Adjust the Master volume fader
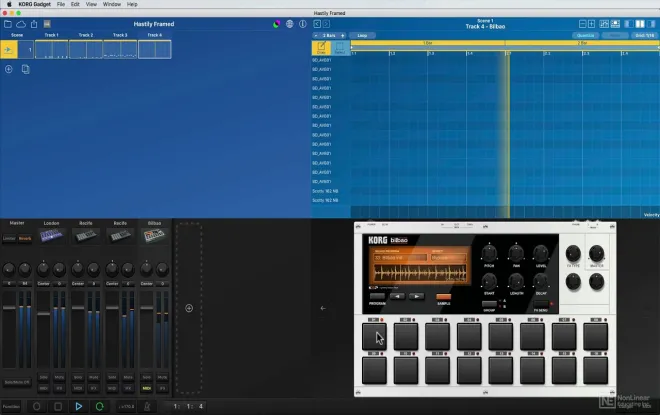Image resolution: width=660 pixels, height=415 pixels. [9, 308]
